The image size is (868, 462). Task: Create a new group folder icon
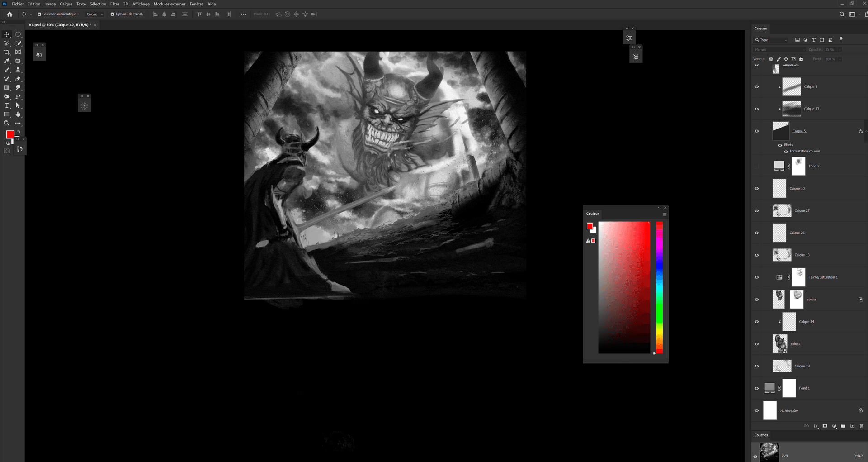click(x=843, y=426)
